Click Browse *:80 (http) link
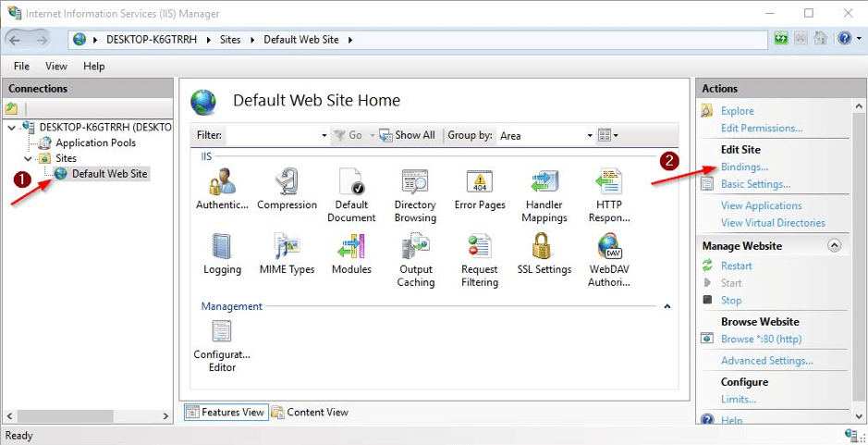The width and height of the screenshot is (868, 445). pyautogui.click(x=761, y=339)
